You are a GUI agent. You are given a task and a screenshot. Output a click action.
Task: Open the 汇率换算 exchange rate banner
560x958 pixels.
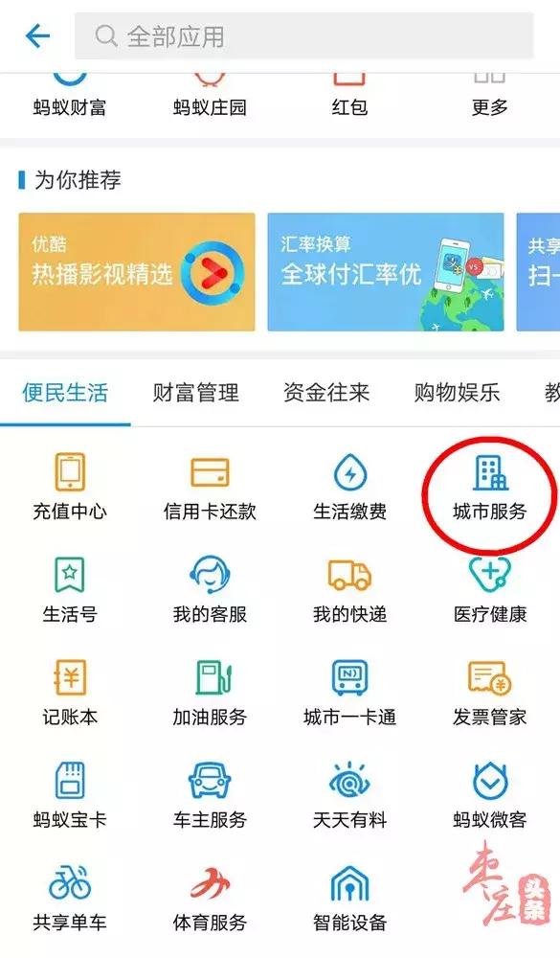tap(386, 272)
